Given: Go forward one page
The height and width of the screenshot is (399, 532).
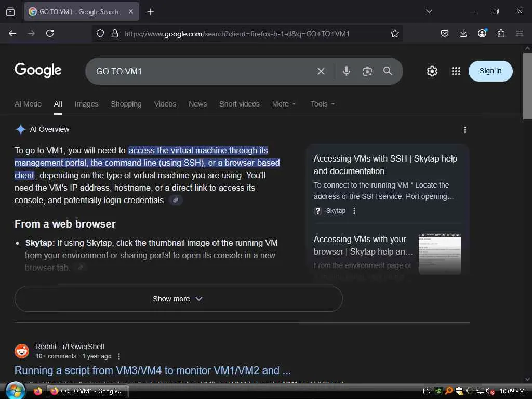Looking at the screenshot, I should tap(31, 33).
